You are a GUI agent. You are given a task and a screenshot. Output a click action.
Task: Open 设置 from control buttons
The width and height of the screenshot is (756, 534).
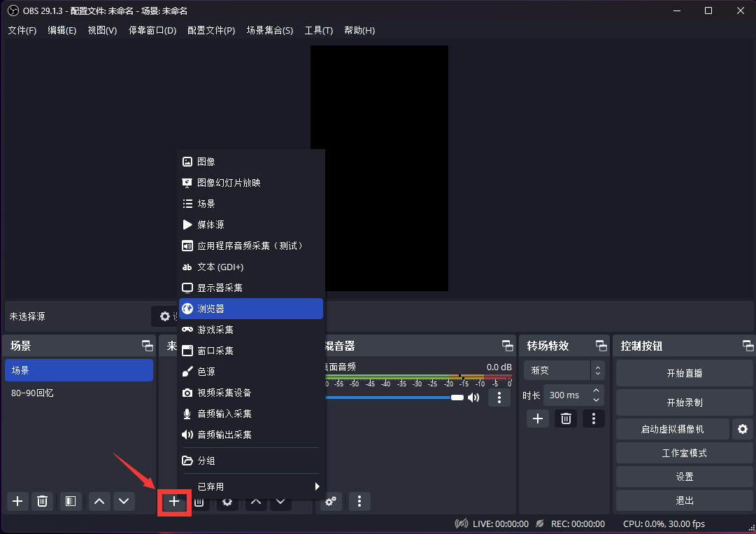click(x=684, y=477)
